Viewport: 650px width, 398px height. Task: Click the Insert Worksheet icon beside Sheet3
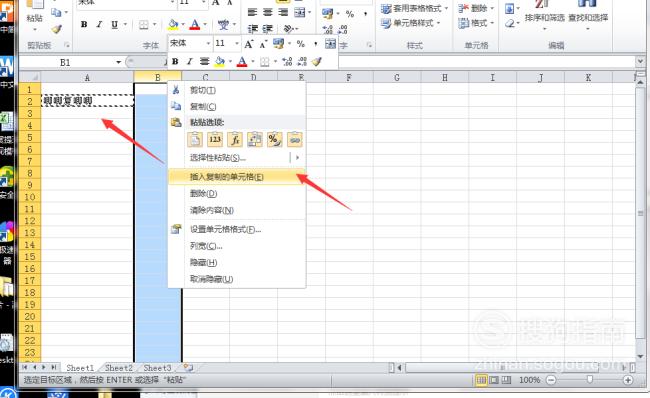point(188,367)
